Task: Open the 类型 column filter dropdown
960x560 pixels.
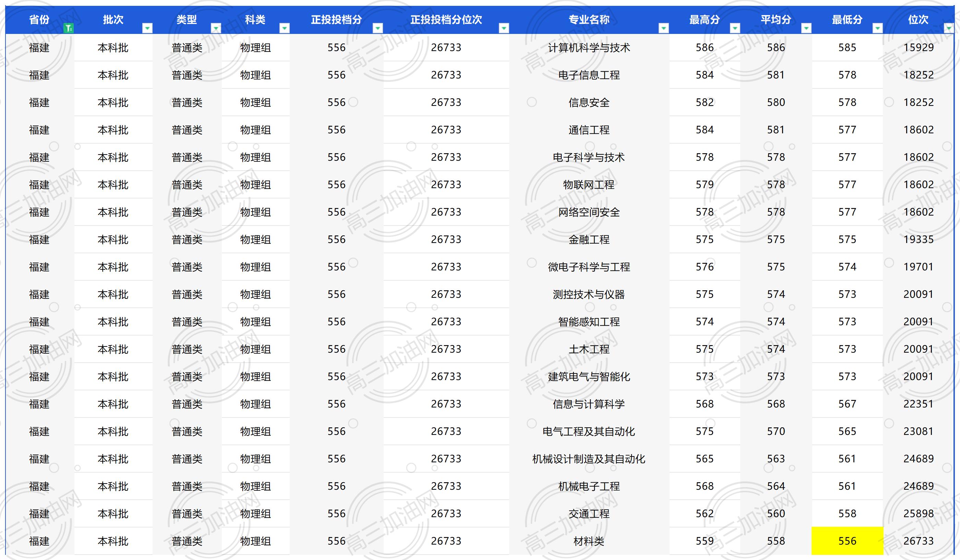Action: point(216,28)
